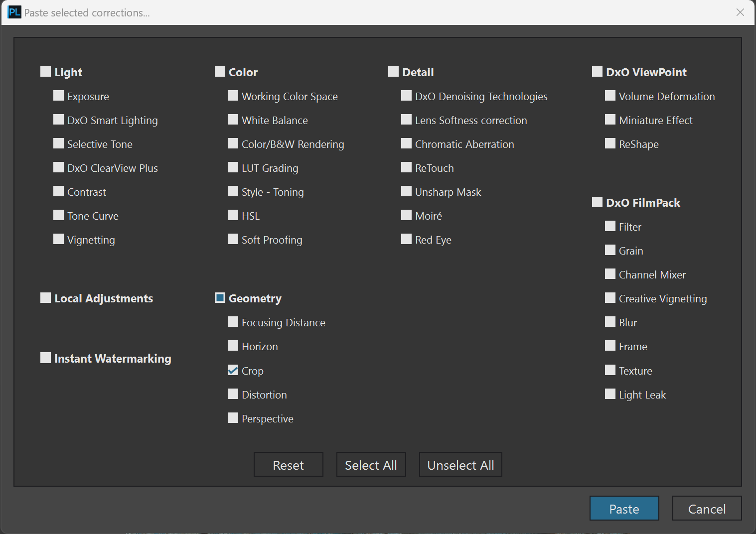The width and height of the screenshot is (756, 534).
Task: Tick the Horizon checkbox
Action: tap(233, 346)
